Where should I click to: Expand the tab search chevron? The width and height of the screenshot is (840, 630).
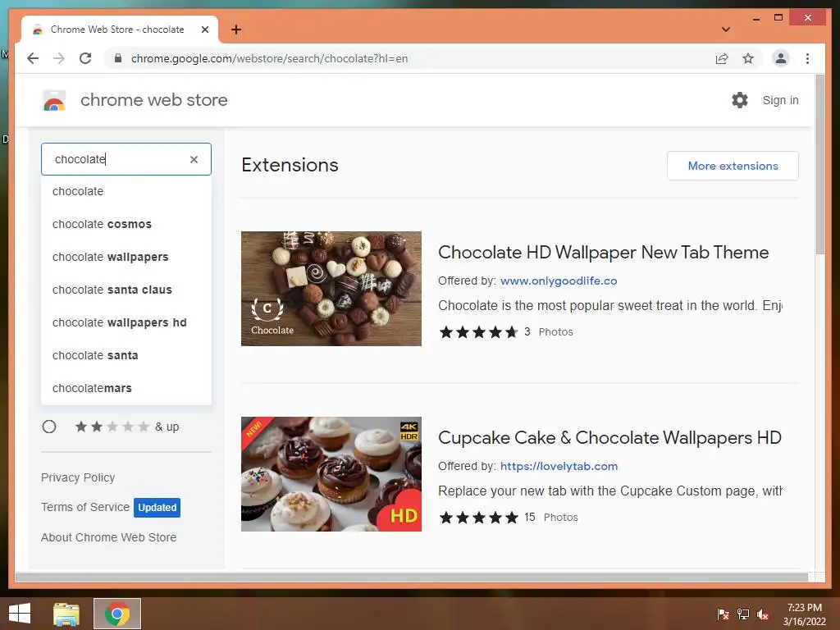click(x=726, y=30)
